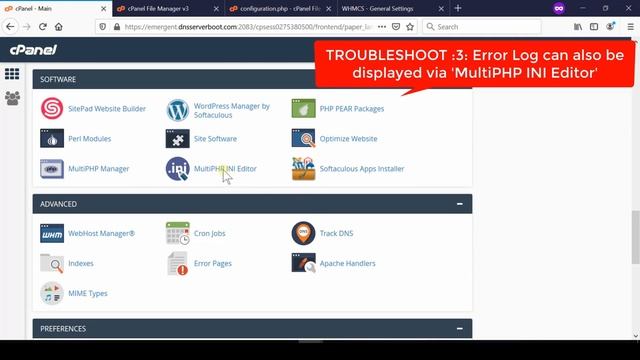
Task: Click the tracking protection shield icon
Action: (102, 27)
